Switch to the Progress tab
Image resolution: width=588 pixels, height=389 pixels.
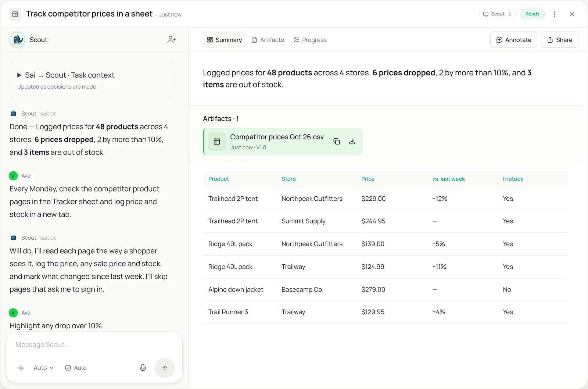click(310, 40)
